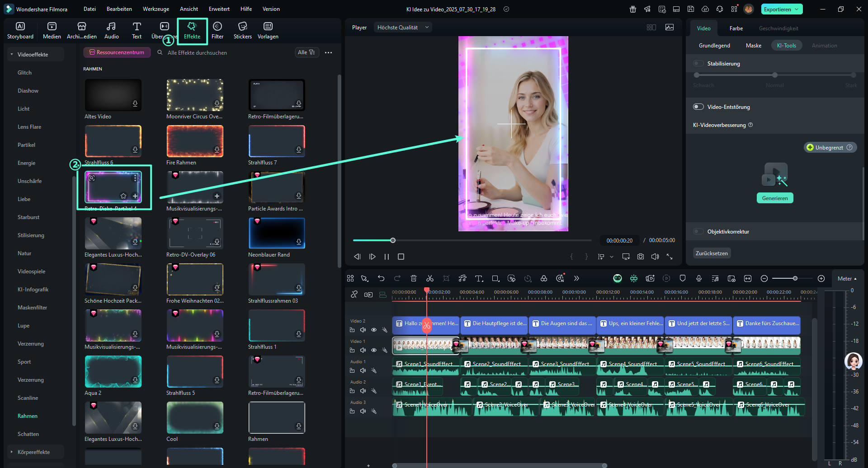Open the Stickers tab

pyautogui.click(x=243, y=31)
